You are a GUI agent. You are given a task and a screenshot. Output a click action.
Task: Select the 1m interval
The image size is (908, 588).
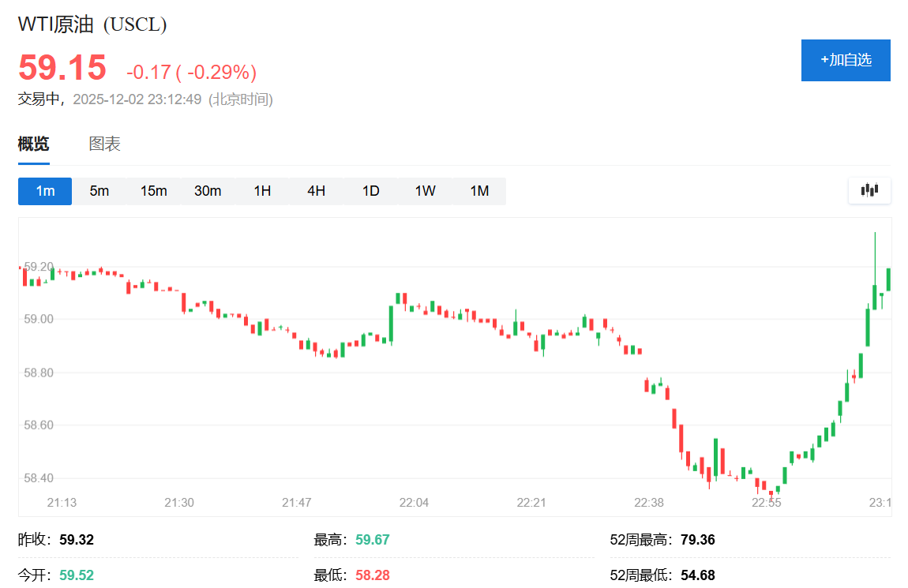[x=44, y=191]
